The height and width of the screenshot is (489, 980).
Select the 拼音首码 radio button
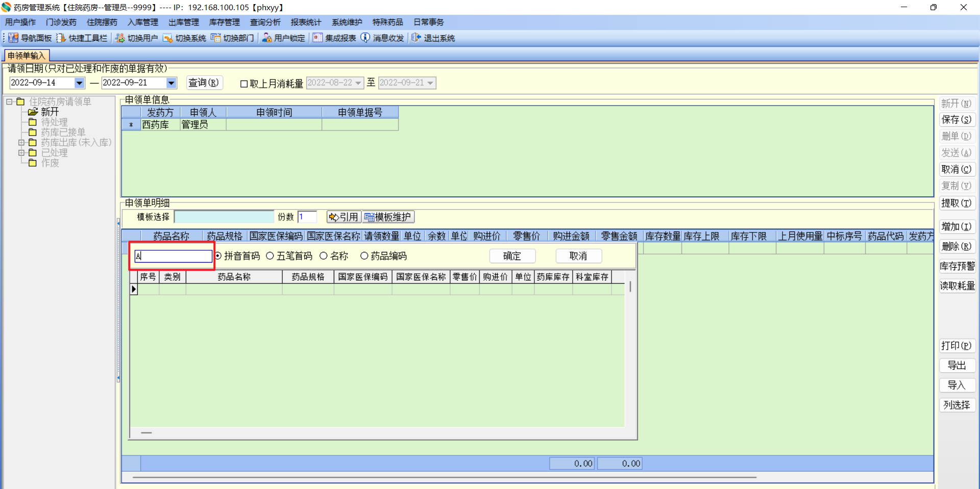coord(218,256)
